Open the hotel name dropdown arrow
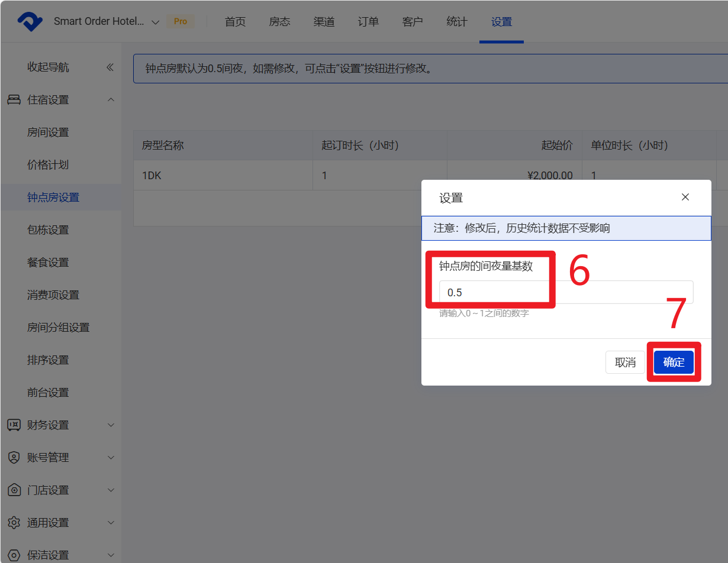The width and height of the screenshot is (728, 563). point(156,22)
